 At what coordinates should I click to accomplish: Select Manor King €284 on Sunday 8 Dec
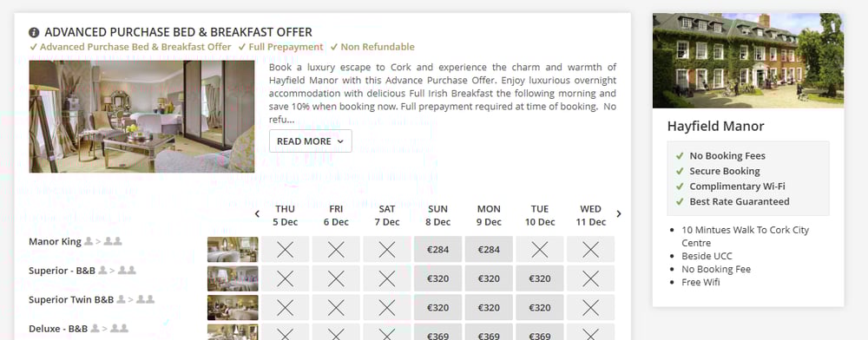click(437, 249)
